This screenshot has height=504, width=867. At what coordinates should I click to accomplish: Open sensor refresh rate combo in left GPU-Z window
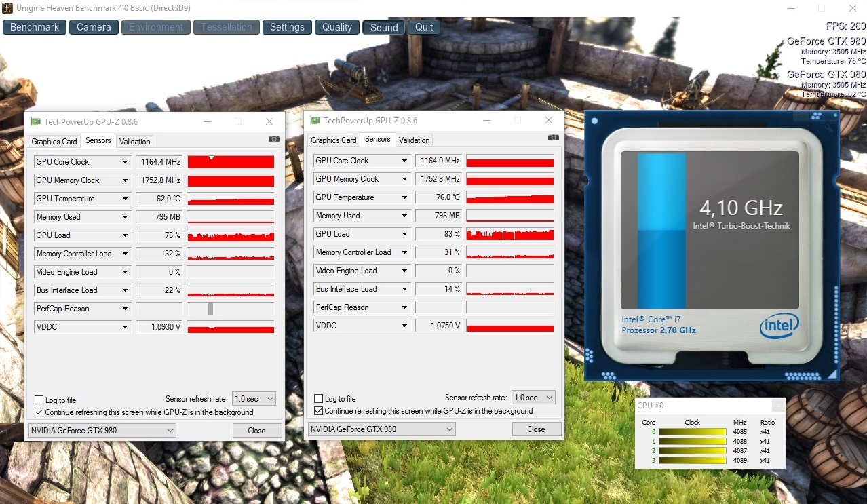(254, 399)
